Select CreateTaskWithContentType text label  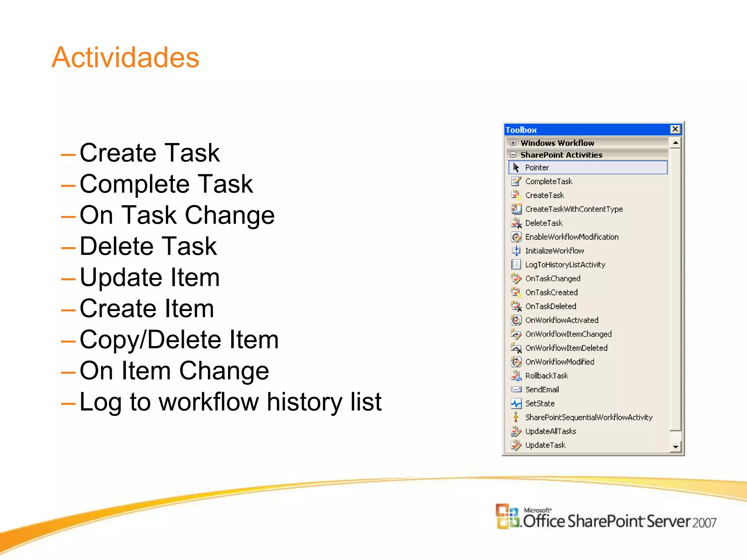[x=574, y=209]
